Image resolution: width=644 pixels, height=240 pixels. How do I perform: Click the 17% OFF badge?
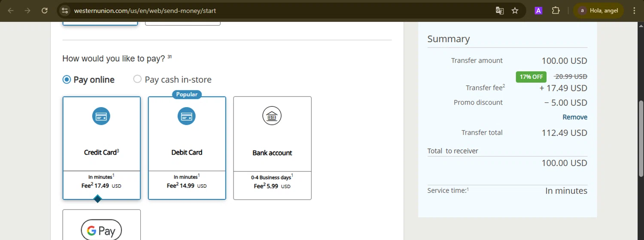531,77
